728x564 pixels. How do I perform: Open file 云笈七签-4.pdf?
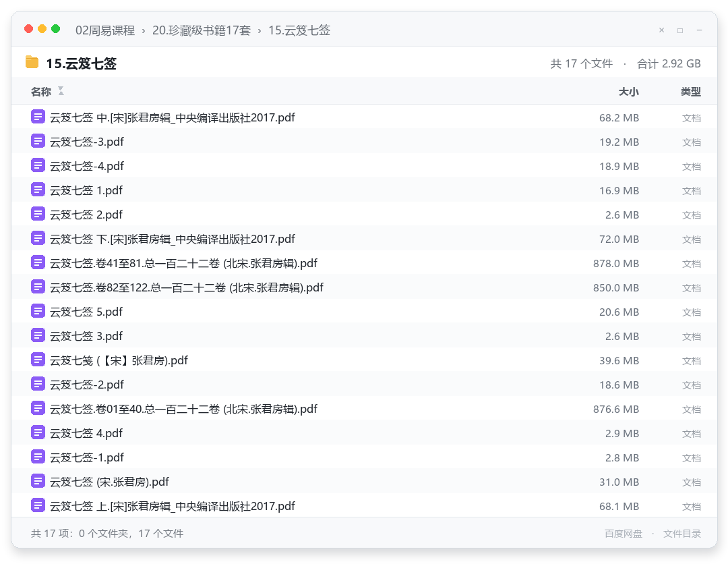pyautogui.click(x=87, y=166)
